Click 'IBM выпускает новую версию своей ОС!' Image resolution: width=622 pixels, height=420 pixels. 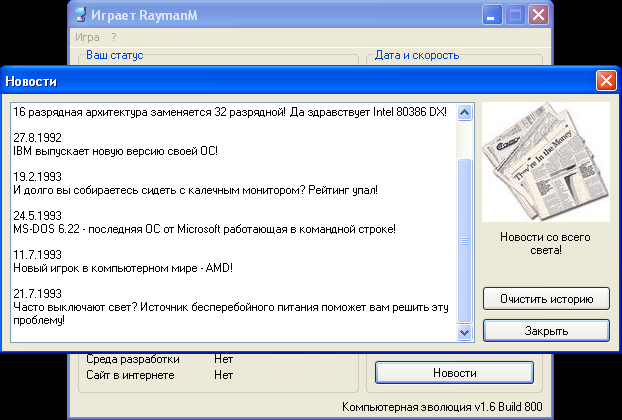115,151
